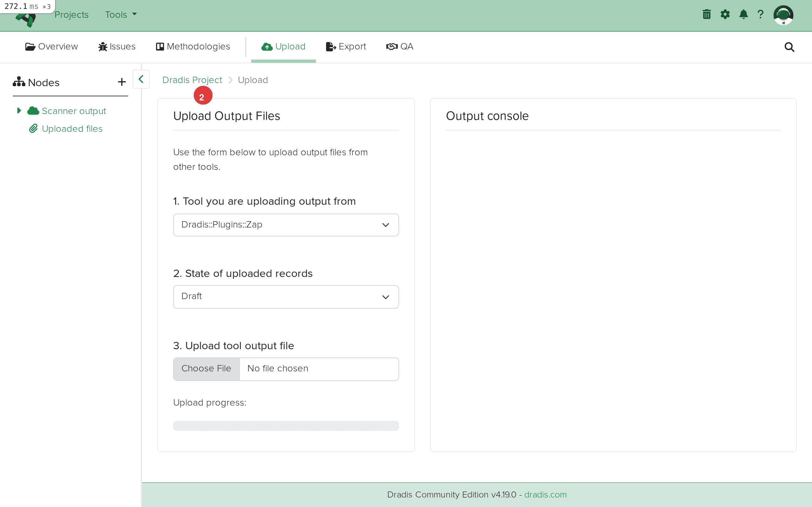Navigate to Dradis Project breadcrumb link
The image size is (812, 507).
point(192,80)
